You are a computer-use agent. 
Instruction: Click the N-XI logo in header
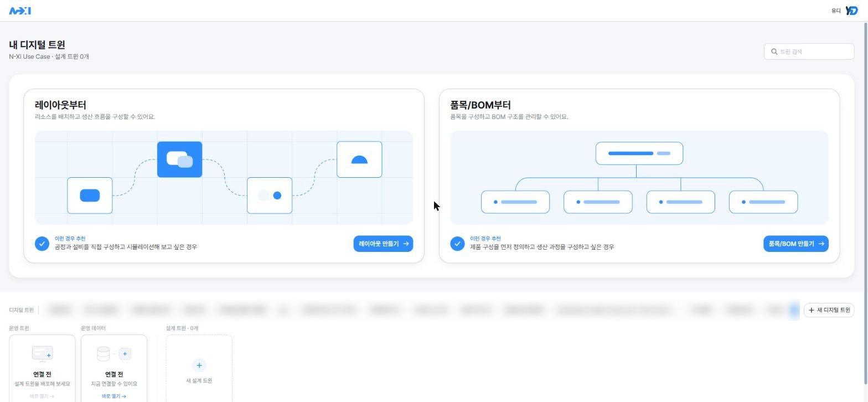click(x=20, y=11)
